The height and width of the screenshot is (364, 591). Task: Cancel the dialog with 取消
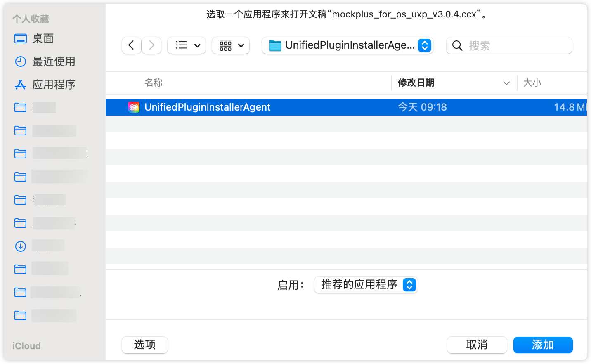[x=477, y=345]
